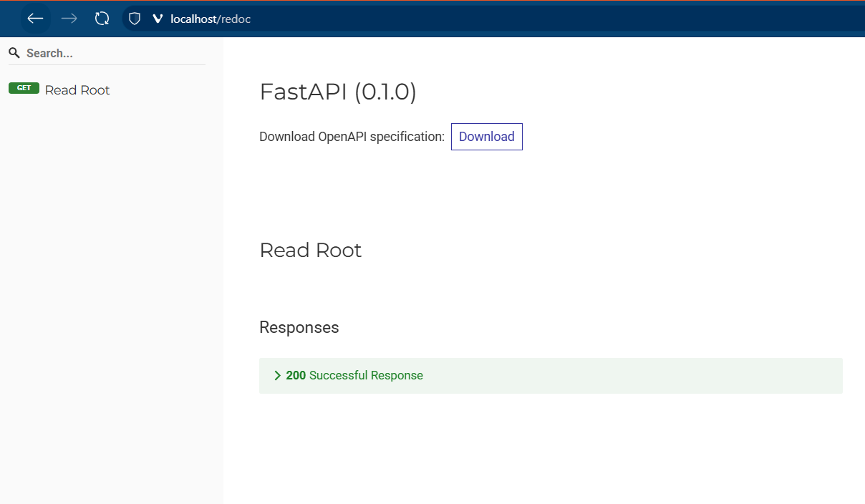This screenshot has width=865, height=504.
Task: Focus the sidebar Search input field
Action: pos(107,53)
